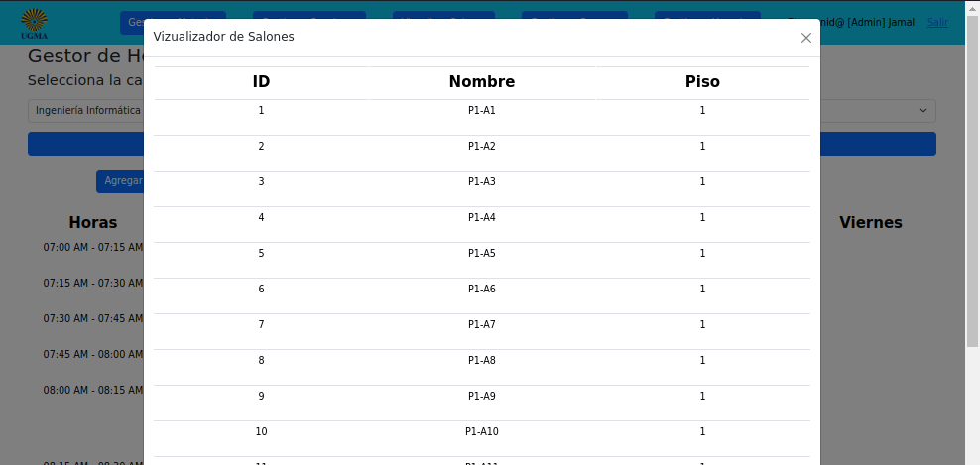
Task: Select the P1-A5 room name cell
Action: tap(482, 253)
